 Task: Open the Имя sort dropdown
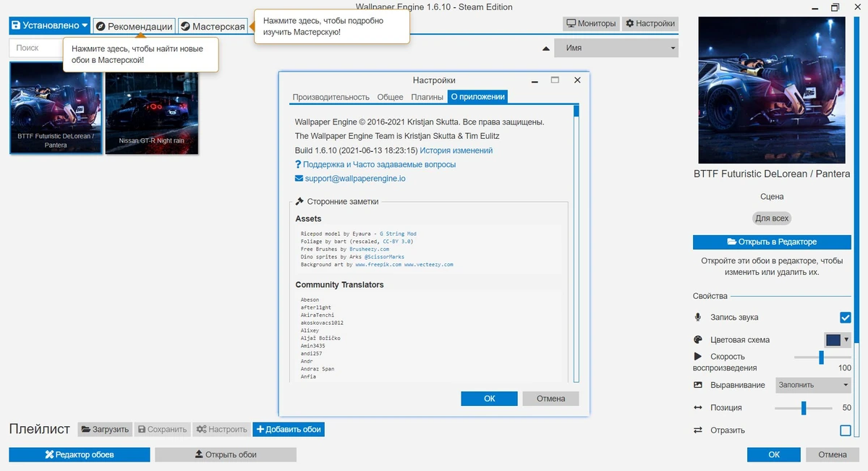616,48
